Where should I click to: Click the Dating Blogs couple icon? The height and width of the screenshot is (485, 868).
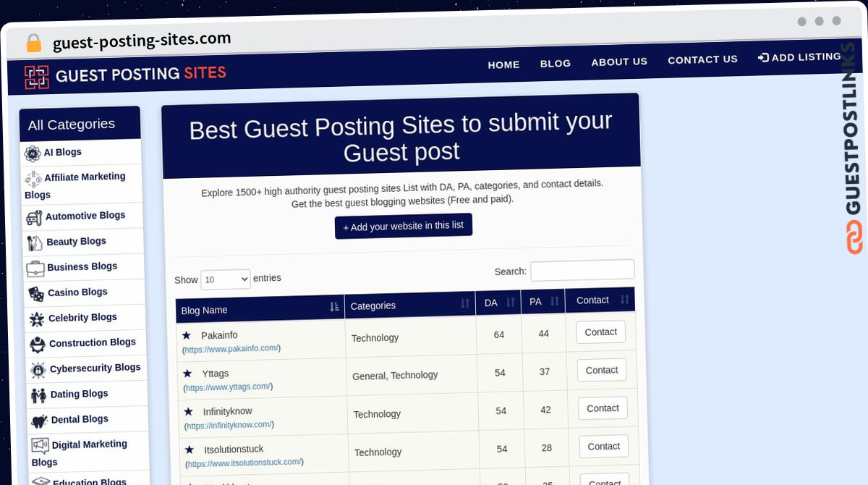pyautogui.click(x=39, y=396)
